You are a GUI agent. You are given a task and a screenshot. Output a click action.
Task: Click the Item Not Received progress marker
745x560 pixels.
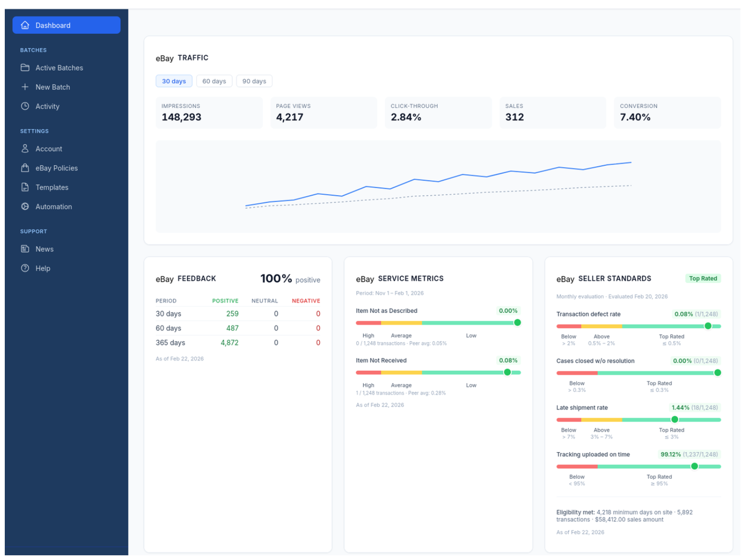click(x=508, y=372)
